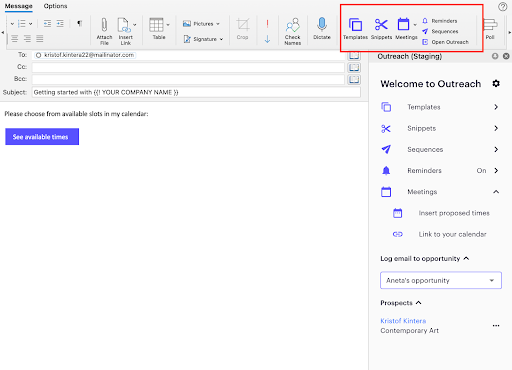Click into the Cc field
The image size is (512, 370).
pos(188,67)
